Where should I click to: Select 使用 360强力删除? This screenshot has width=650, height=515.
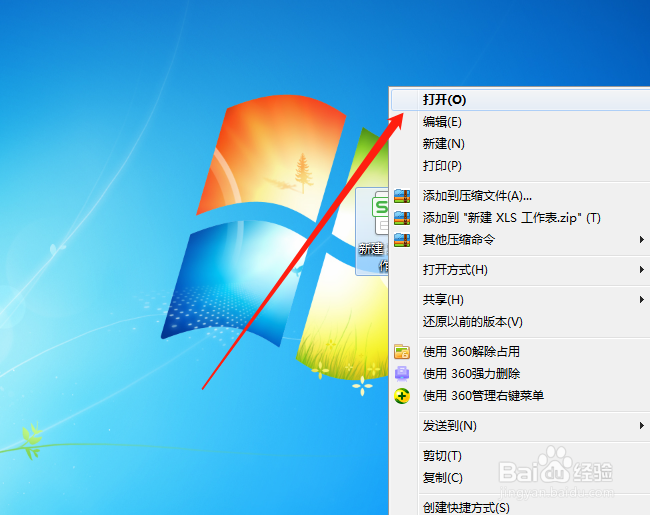521,374
